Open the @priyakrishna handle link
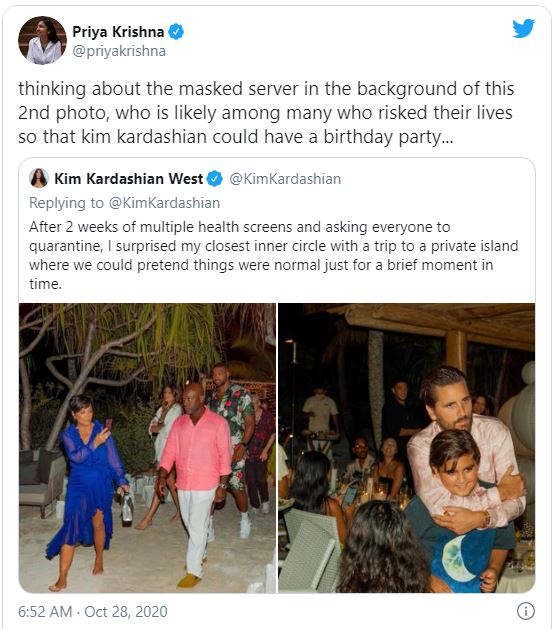Viewport: 558px width, 629px height. tap(119, 51)
